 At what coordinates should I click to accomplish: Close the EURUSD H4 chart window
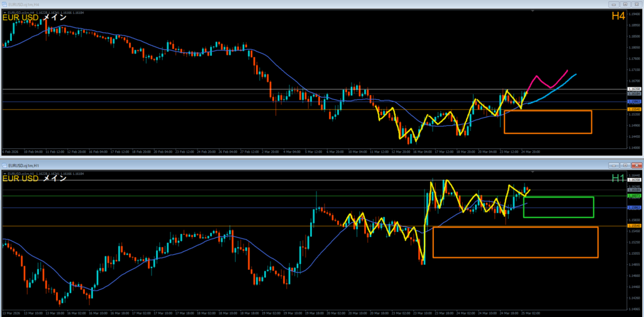[x=636, y=4]
